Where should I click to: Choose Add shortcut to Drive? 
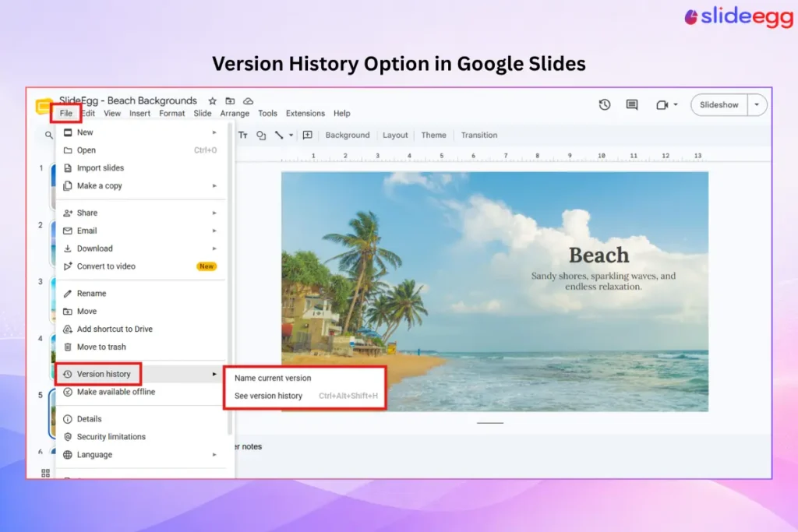pyautogui.click(x=140, y=329)
